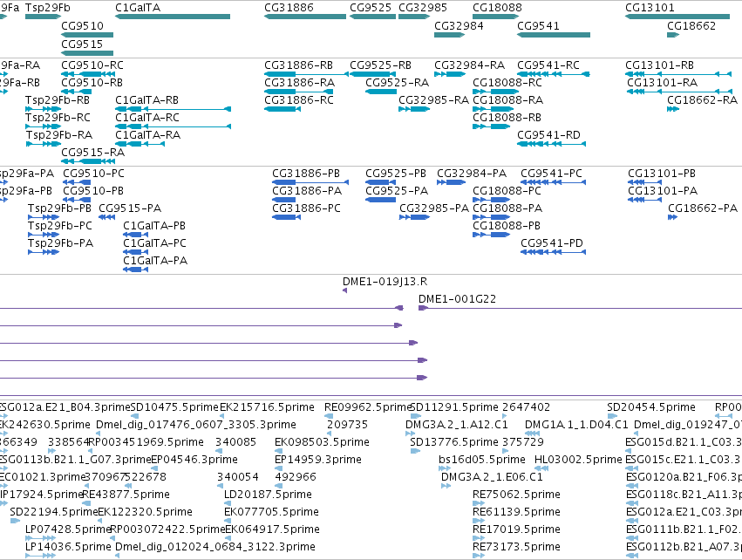Click transcript CG18088-RB label
Image resolution: width=742 pixels, height=560 pixels.
[507, 118]
